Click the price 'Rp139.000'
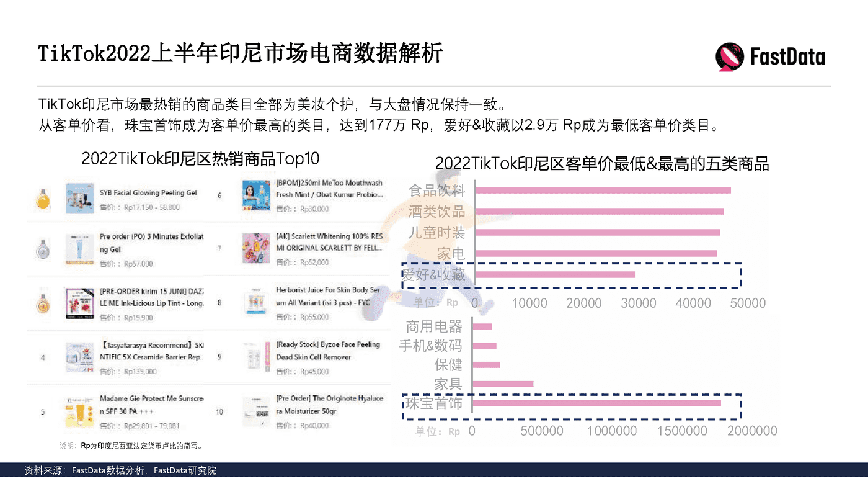868x489 pixels. coord(140,372)
